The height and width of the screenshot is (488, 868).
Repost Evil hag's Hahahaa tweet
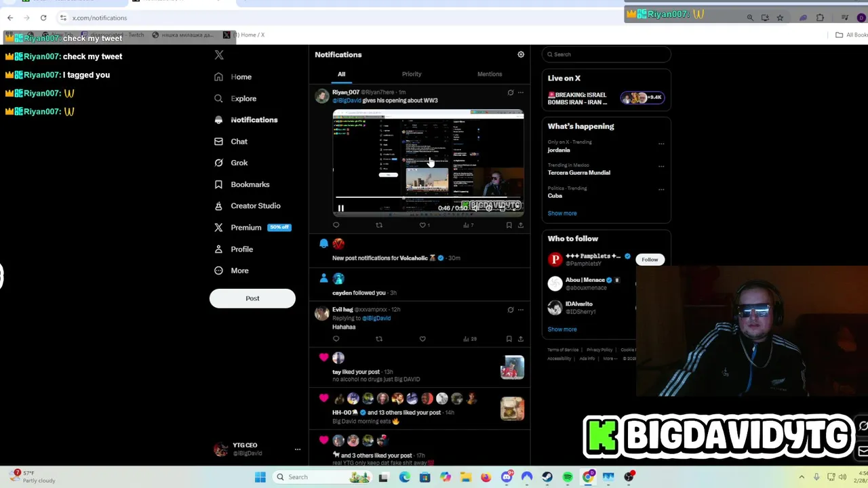click(x=379, y=339)
